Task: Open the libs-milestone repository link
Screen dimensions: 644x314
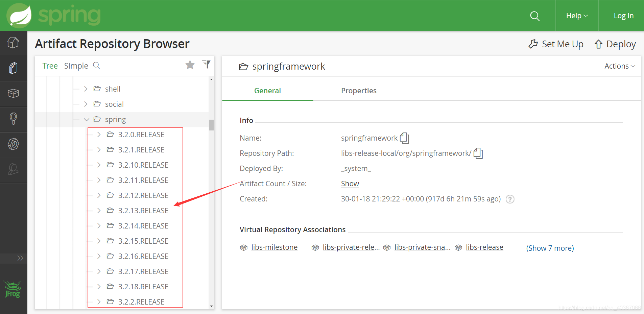Action: click(275, 247)
